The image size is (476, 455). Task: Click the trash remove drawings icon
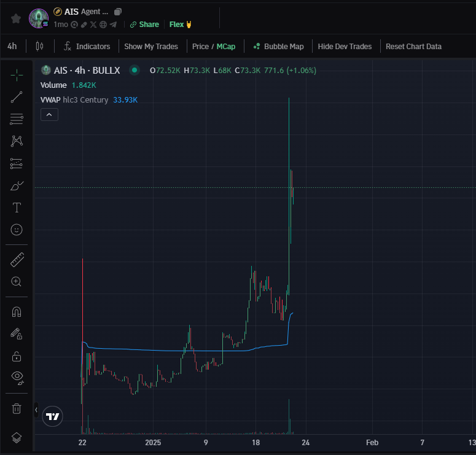(17, 408)
